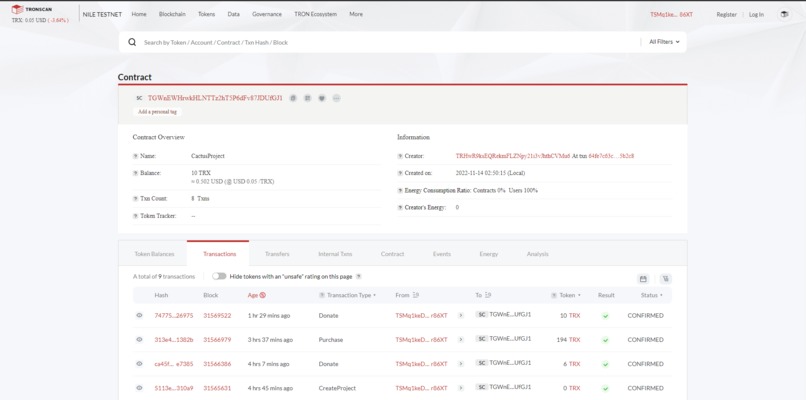The height and width of the screenshot is (400, 806).
Task: Preview transaction ca45f...e7385 with eye icon
Action: tap(139, 363)
